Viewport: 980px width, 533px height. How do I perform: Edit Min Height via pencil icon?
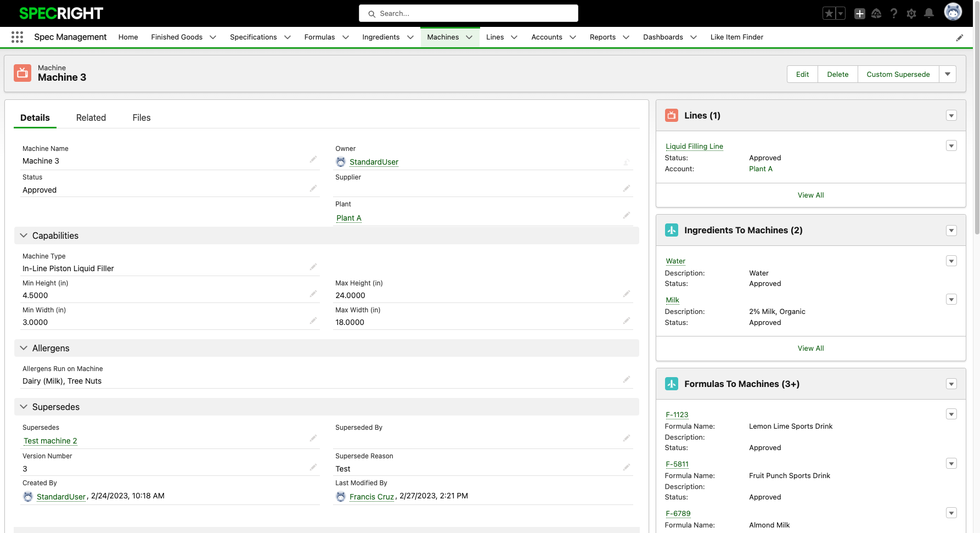(x=313, y=294)
